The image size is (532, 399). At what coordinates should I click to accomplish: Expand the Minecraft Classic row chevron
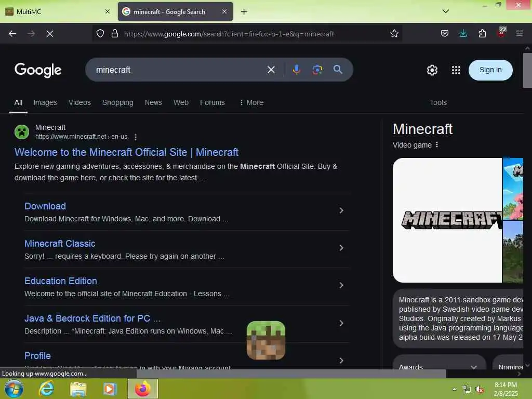coord(341,248)
